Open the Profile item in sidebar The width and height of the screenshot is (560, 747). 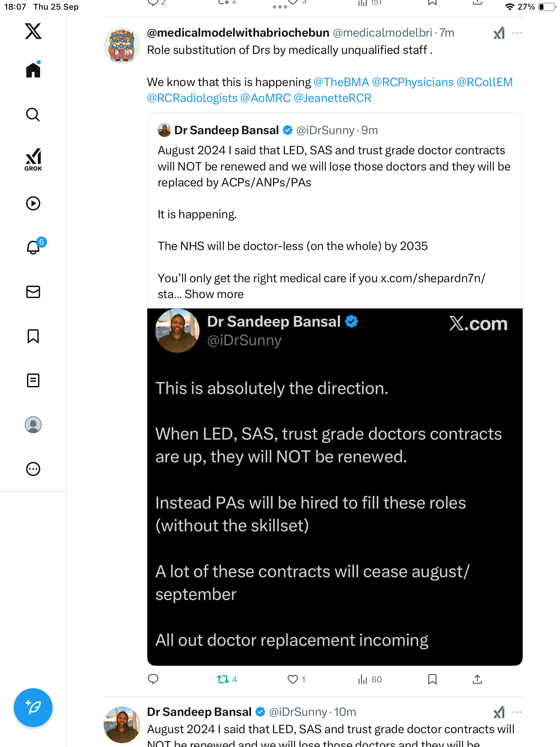tap(33, 425)
